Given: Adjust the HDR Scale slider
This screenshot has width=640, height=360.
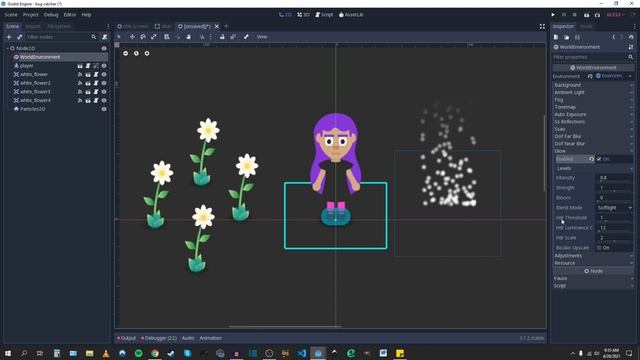Looking at the screenshot, I should tap(614, 238).
